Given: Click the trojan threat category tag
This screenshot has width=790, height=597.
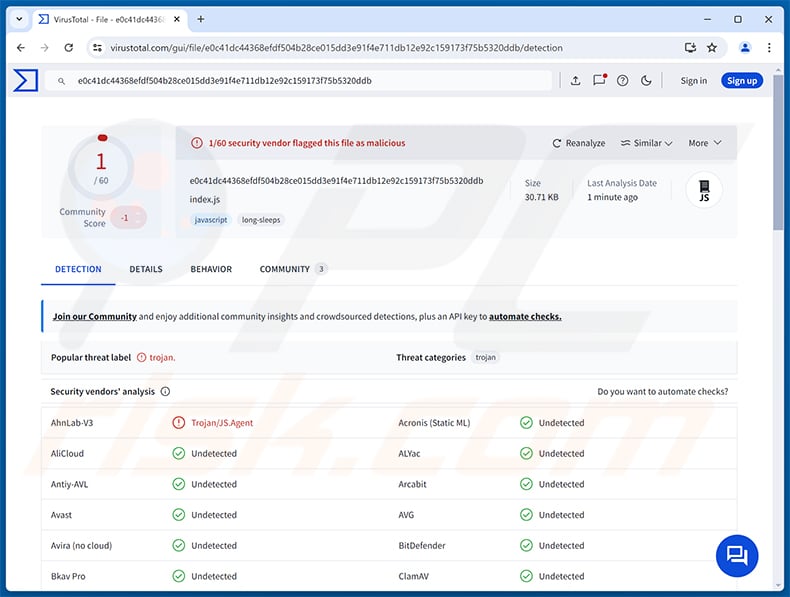Looking at the screenshot, I should [485, 357].
